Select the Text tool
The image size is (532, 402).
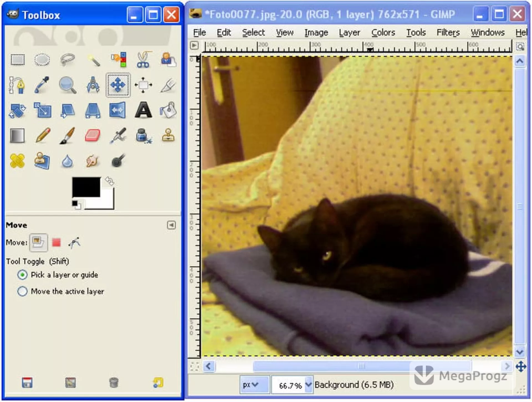(143, 110)
